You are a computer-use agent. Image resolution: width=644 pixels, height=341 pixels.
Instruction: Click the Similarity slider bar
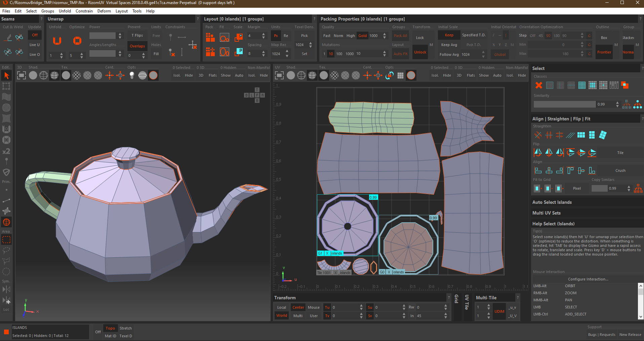pyautogui.click(x=564, y=104)
